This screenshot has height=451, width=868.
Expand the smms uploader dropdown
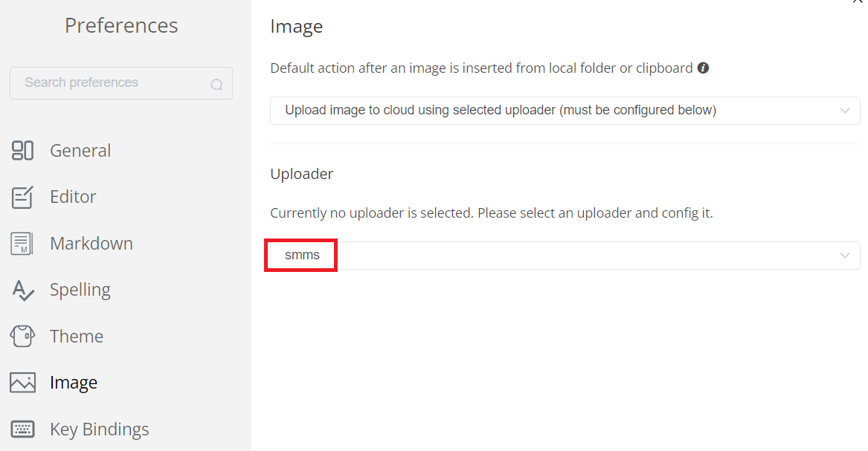[x=564, y=256]
